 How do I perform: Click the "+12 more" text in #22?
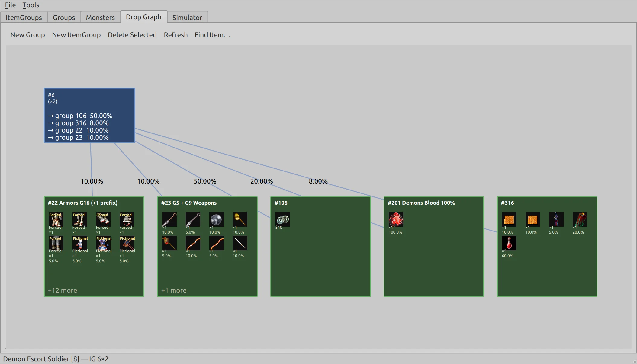(63, 290)
